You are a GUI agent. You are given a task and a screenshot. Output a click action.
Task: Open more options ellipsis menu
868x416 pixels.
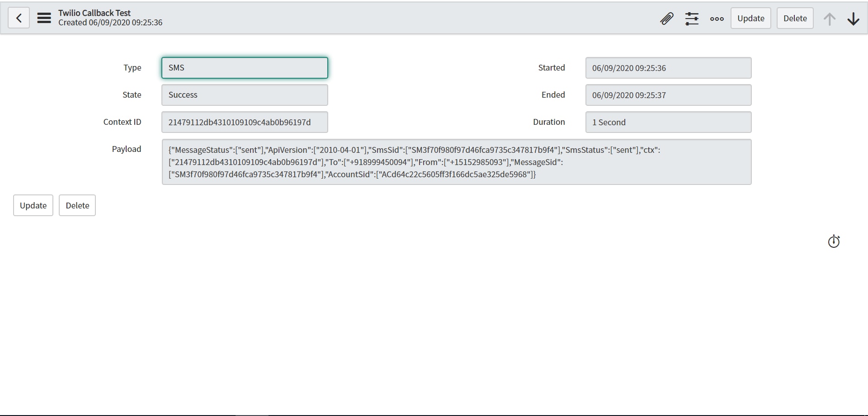717,19
